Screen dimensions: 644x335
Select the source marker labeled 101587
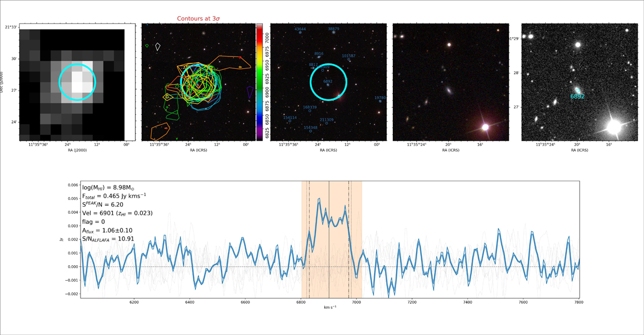tap(349, 60)
